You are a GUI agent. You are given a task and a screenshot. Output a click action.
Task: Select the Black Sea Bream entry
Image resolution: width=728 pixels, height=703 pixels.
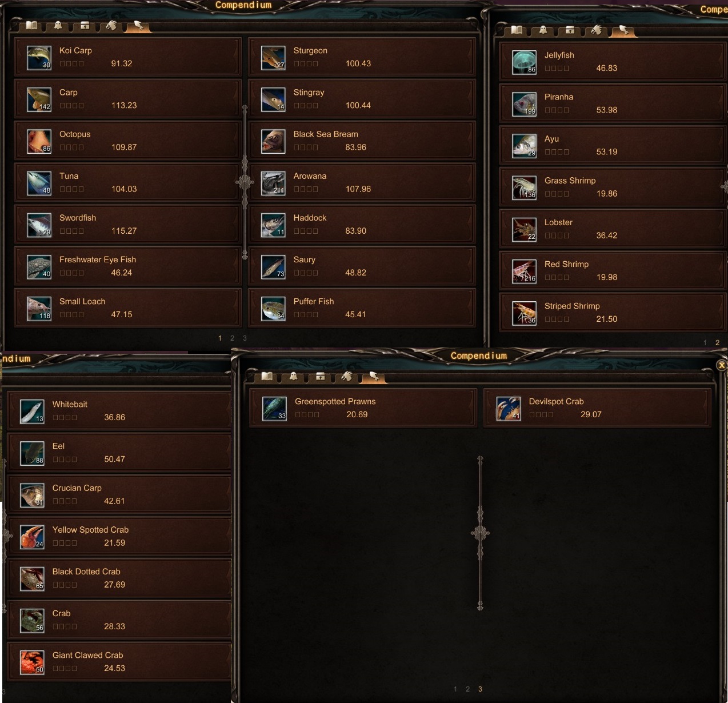(x=362, y=141)
